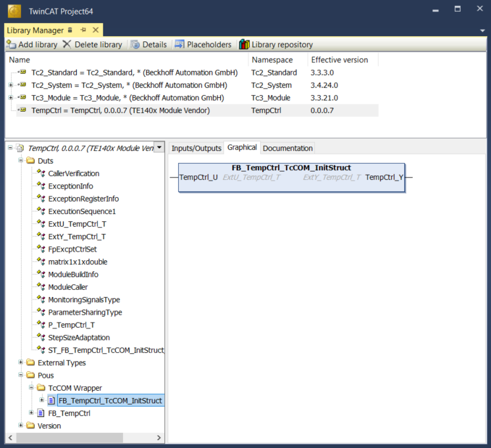Collapse the TcCOM Wrapper folder
Viewport: 491px width, 448px height.
coord(31,388)
